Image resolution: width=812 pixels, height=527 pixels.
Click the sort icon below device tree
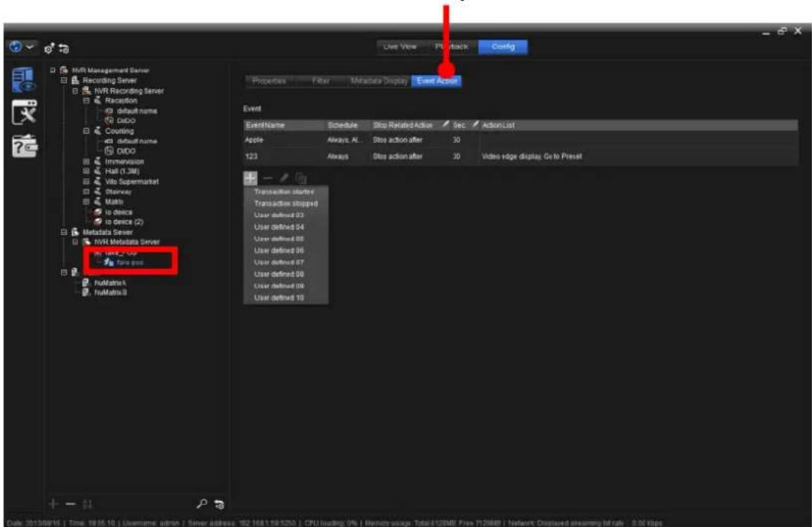[x=87, y=504]
